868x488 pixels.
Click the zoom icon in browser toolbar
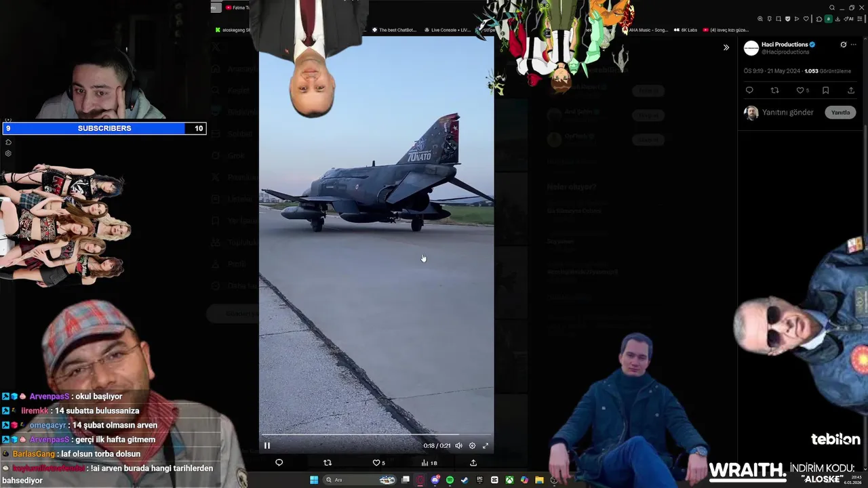pyautogui.click(x=760, y=19)
